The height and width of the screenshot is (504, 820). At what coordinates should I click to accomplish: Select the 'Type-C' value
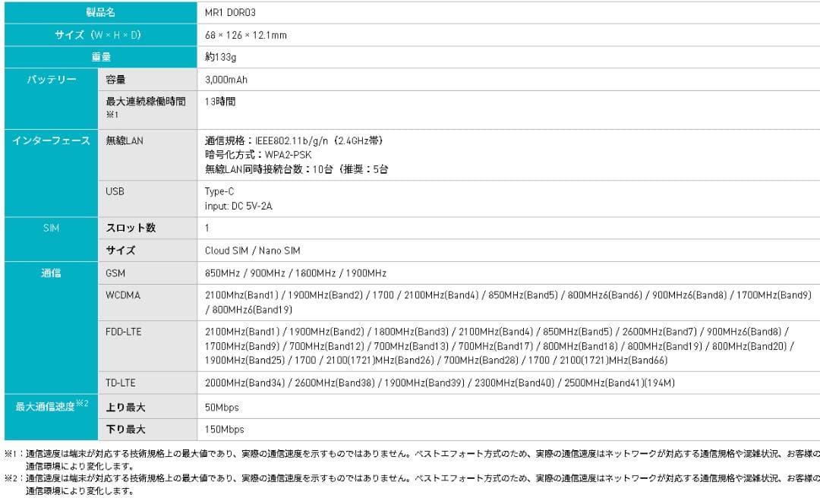[219, 191]
